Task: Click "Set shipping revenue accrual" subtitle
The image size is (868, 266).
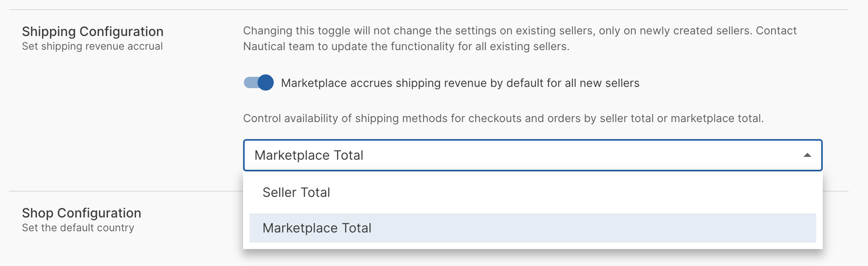Action: [92, 46]
